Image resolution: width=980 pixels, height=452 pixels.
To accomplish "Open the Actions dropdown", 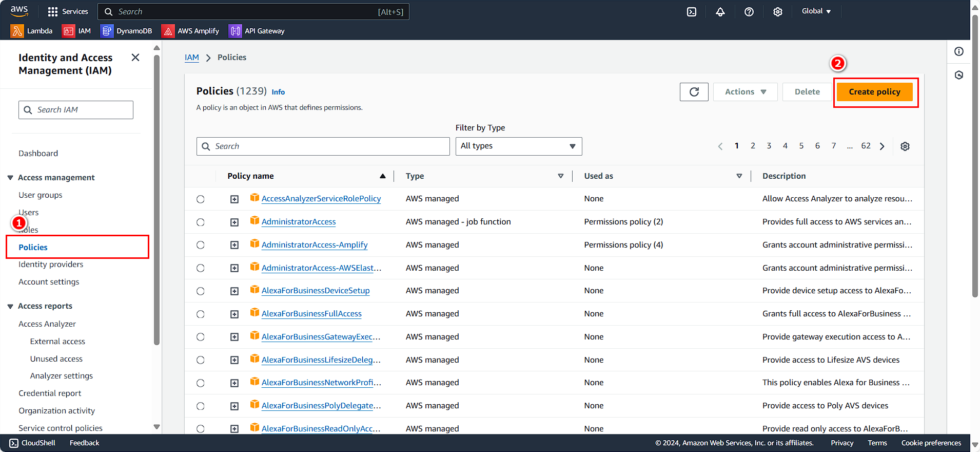I will 746,92.
